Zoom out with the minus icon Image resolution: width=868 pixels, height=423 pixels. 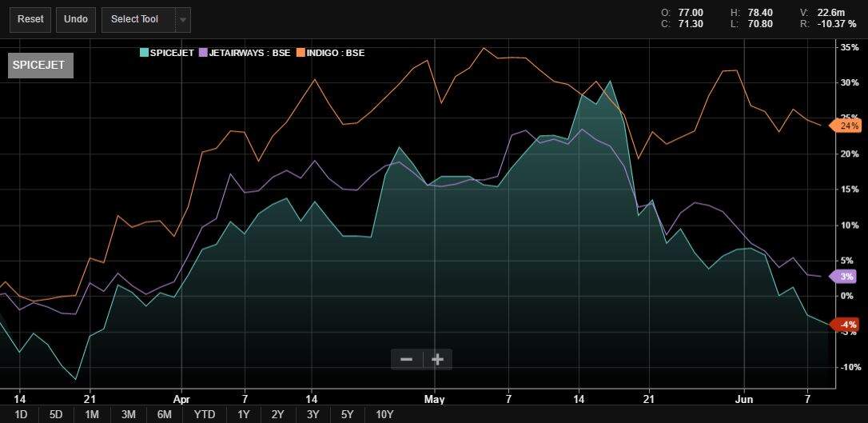click(406, 360)
